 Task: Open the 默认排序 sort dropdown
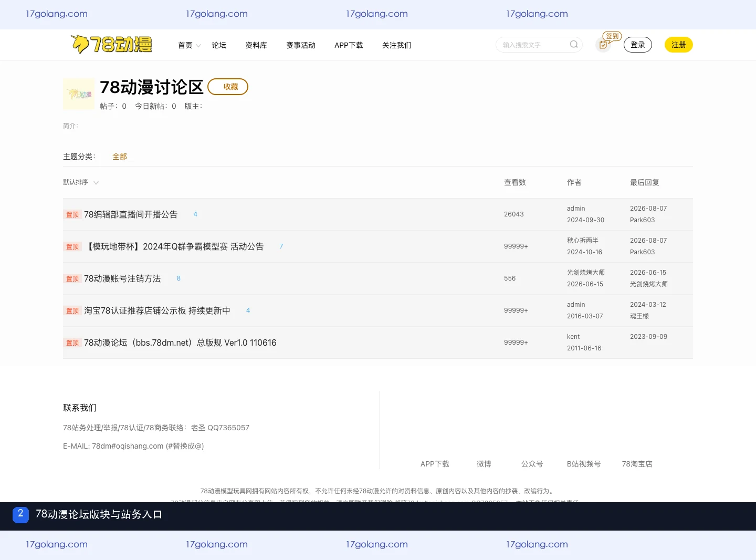tap(81, 182)
